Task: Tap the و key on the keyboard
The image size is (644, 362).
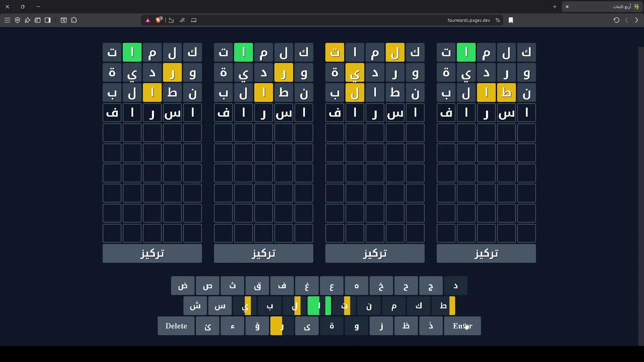Action: click(x=356, y=326)
